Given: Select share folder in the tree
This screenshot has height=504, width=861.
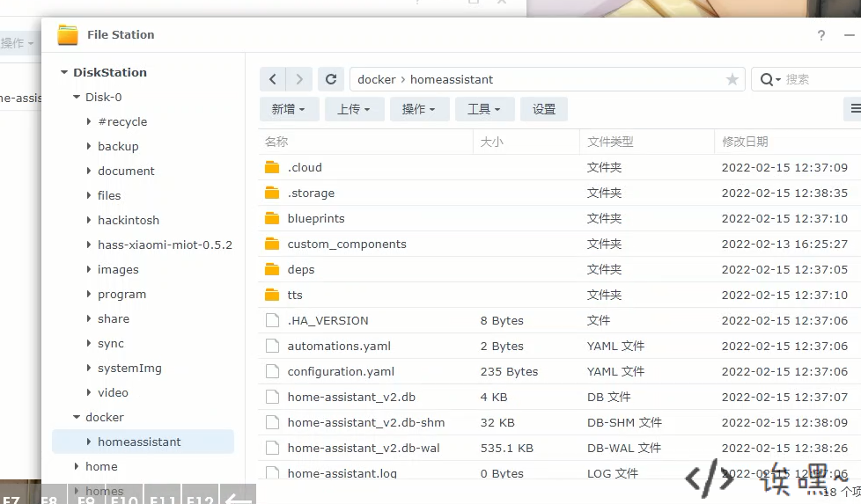Looking at the screenshot, I should (114, 318).
